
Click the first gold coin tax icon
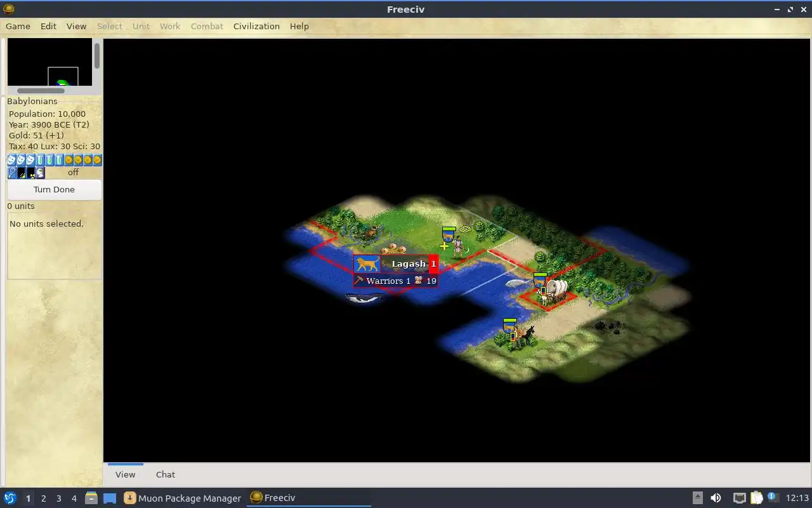[x=69, y=160]
